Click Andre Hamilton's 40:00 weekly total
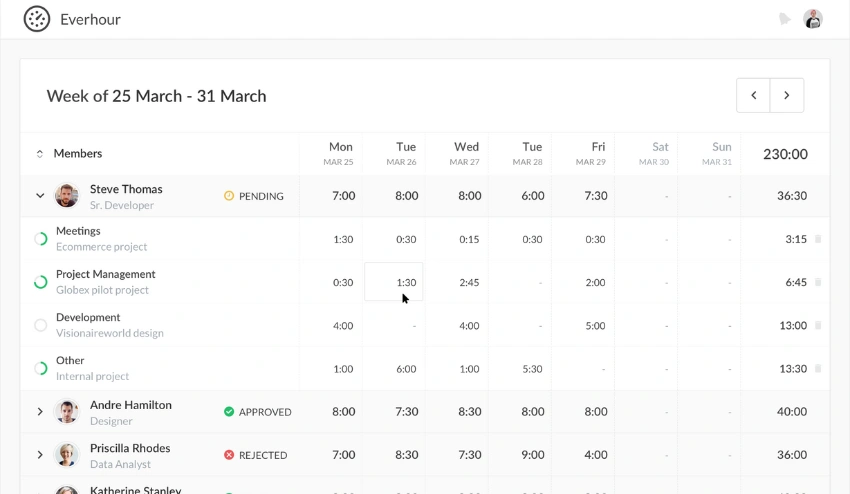 click(x=792, y=412)
